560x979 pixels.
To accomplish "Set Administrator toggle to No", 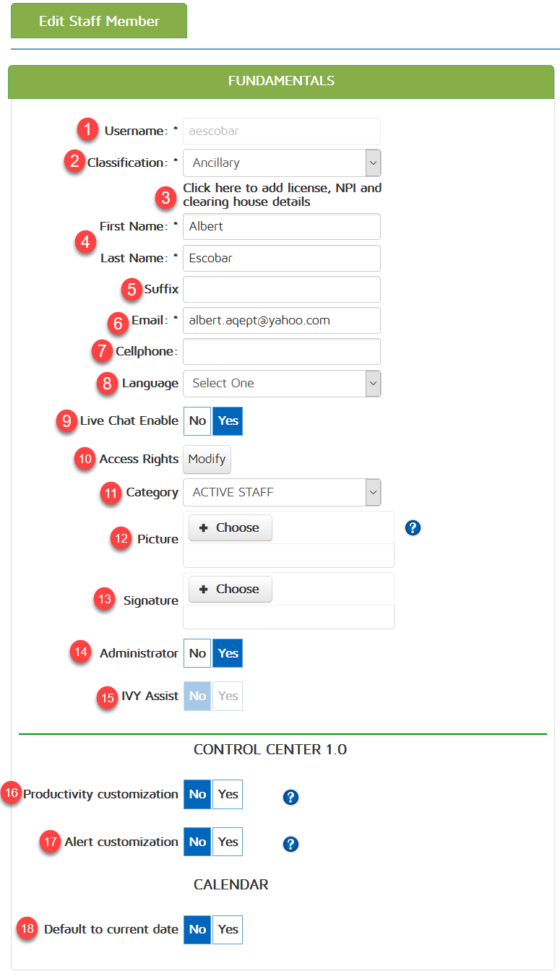I will pyautogui.click(x=197, y=653).
